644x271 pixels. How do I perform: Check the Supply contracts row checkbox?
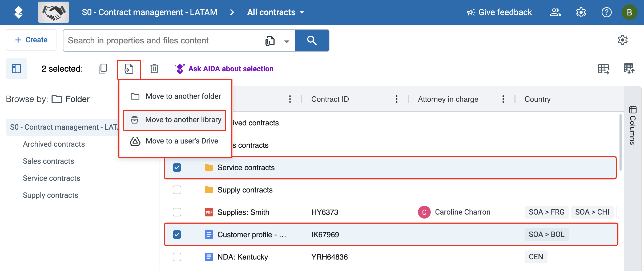pos(177,190)
